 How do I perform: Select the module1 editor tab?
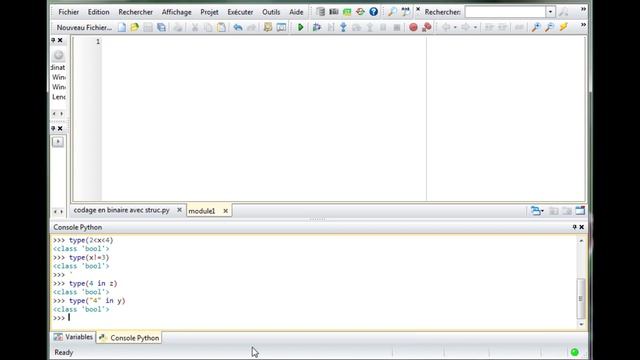[202, 211]
